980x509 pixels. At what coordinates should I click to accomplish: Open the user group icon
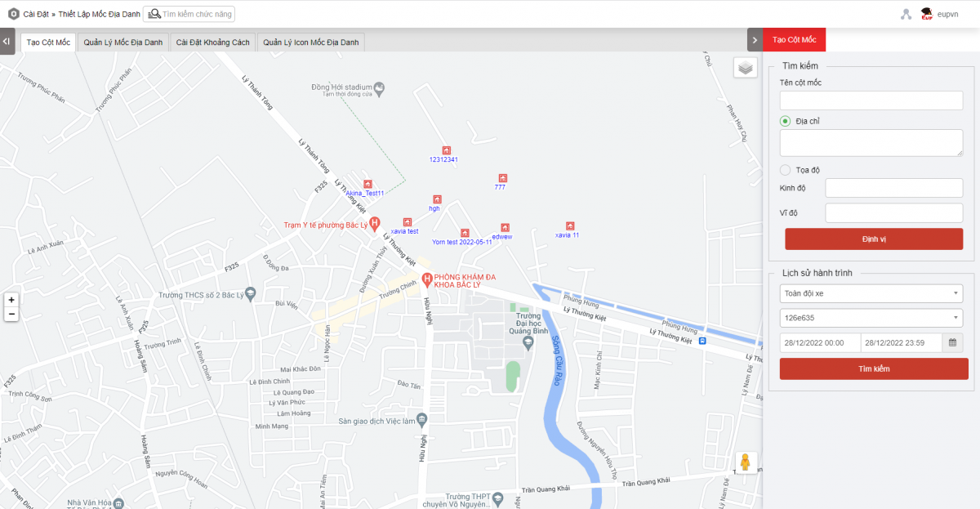pyautogui.click(x=906, y=14)
